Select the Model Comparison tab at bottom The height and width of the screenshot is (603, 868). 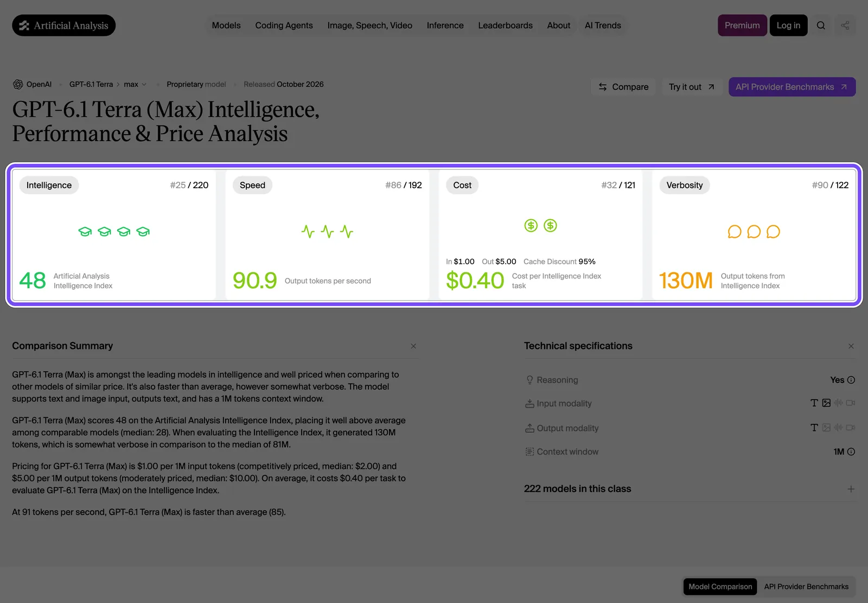click(x=720, y=587)
